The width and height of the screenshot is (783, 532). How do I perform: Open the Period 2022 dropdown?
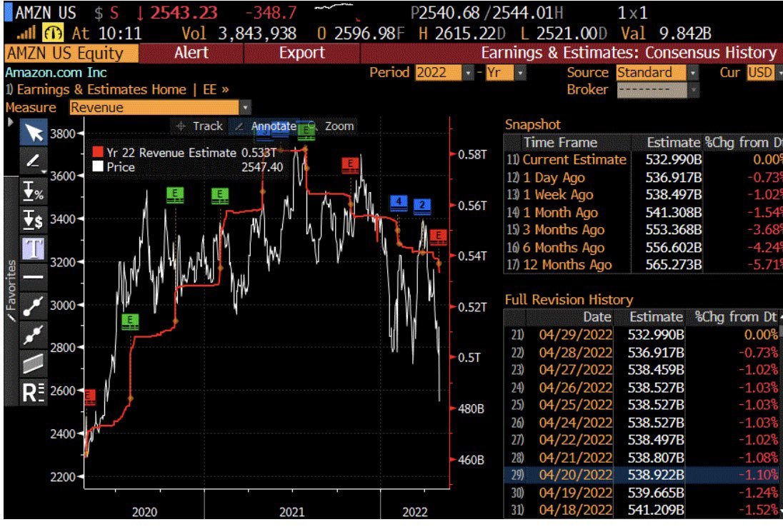[468, 73]
